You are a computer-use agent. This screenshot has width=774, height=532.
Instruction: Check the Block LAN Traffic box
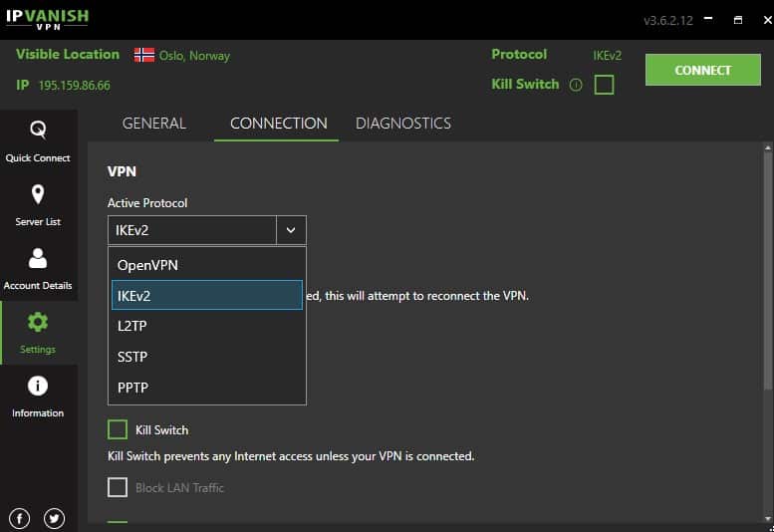118,487
